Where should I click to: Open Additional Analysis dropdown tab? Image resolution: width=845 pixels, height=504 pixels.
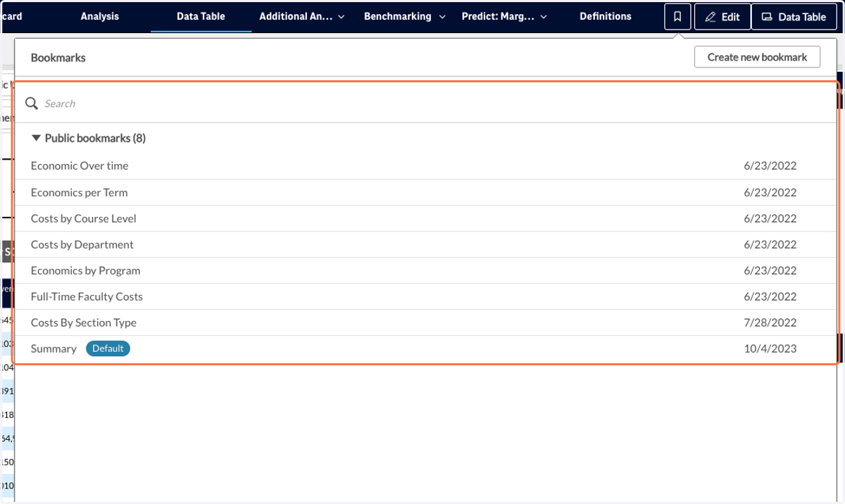(302, 16)
